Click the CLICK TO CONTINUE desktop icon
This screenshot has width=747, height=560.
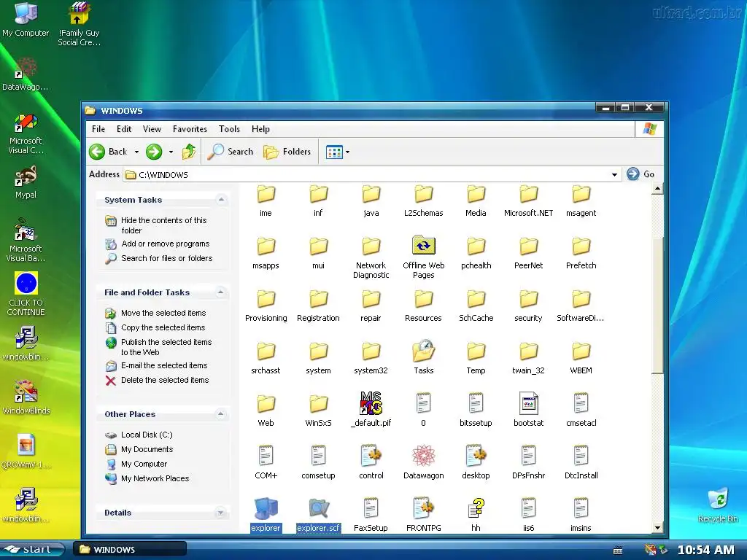(26, 294)
